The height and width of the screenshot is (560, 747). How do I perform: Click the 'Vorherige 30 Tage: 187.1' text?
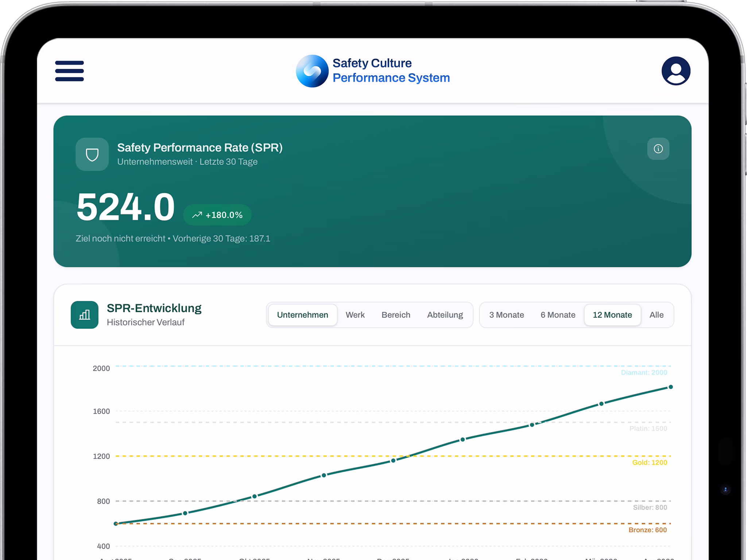point(221,239)
